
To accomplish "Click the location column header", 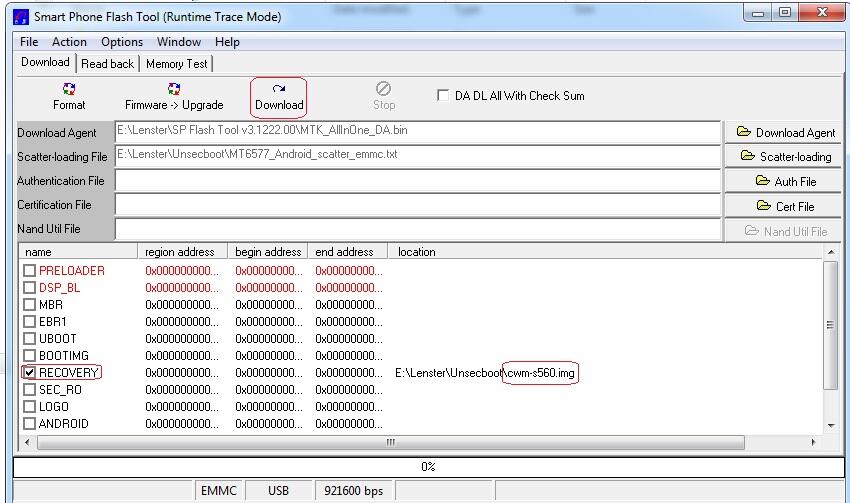I will tap(416, 252).
